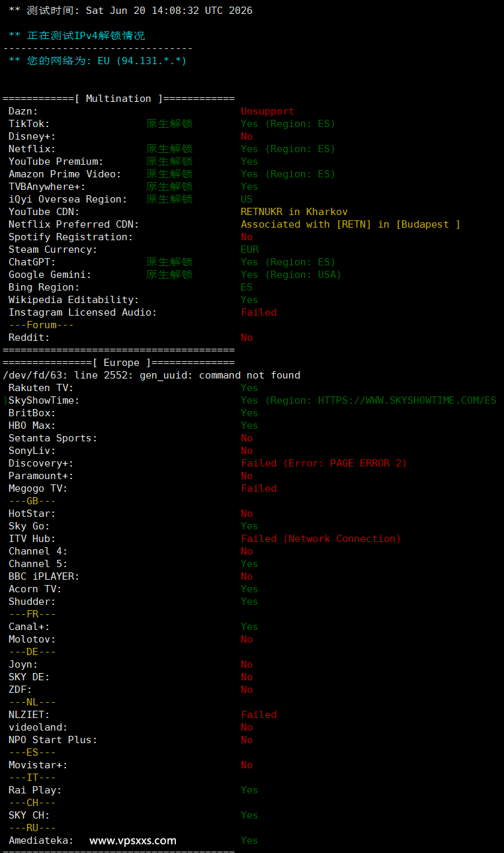This screenshot has height=853, width=504.
Task: Select the "ZDF:" label
Action: click(x=21, y=690)
